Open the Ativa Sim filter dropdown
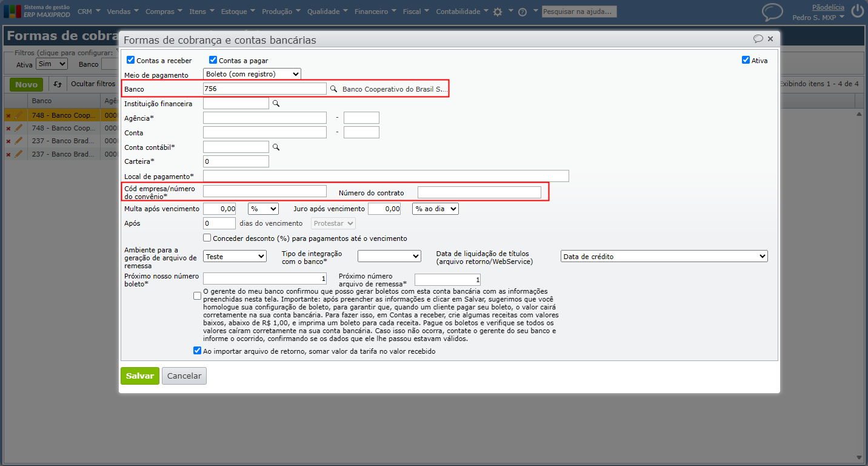Screen dimensions: 868x466 52,64
